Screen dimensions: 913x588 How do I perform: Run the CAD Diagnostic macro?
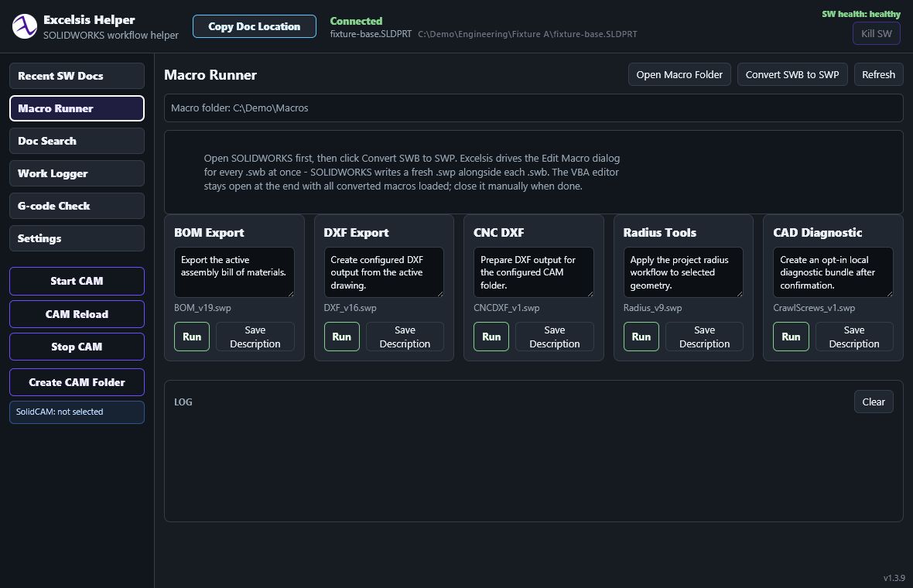click(x=791, y=337)
